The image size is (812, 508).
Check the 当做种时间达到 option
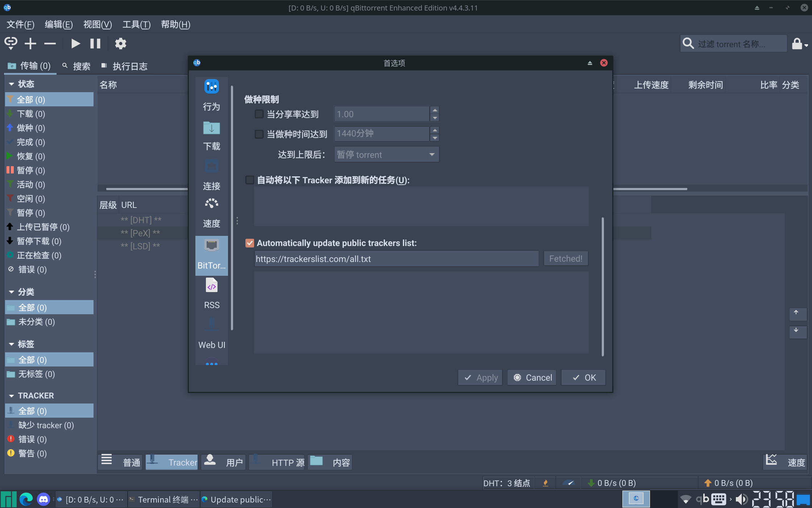[x=259, y=134]
